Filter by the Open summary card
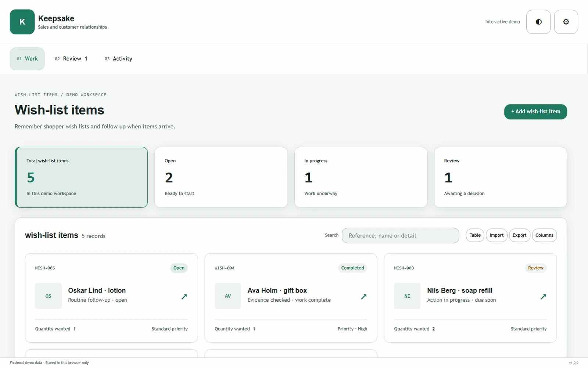The image size is (588, 368). (221, 177)
